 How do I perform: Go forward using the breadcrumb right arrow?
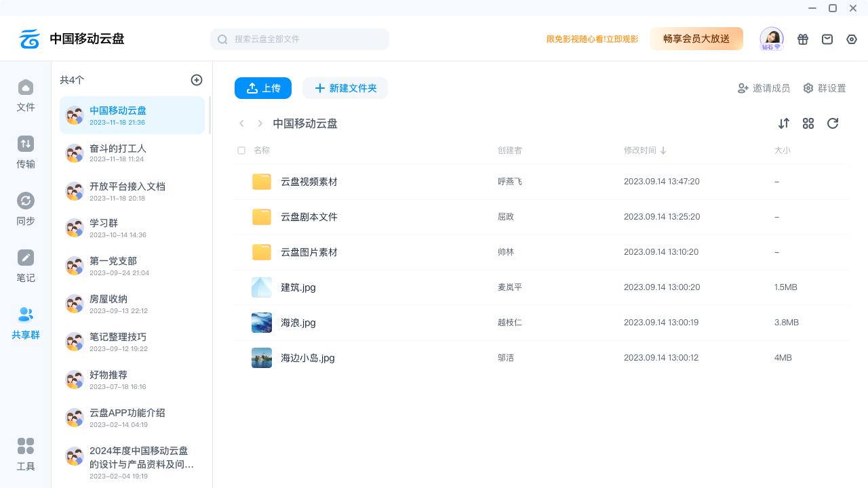[260, 123]
